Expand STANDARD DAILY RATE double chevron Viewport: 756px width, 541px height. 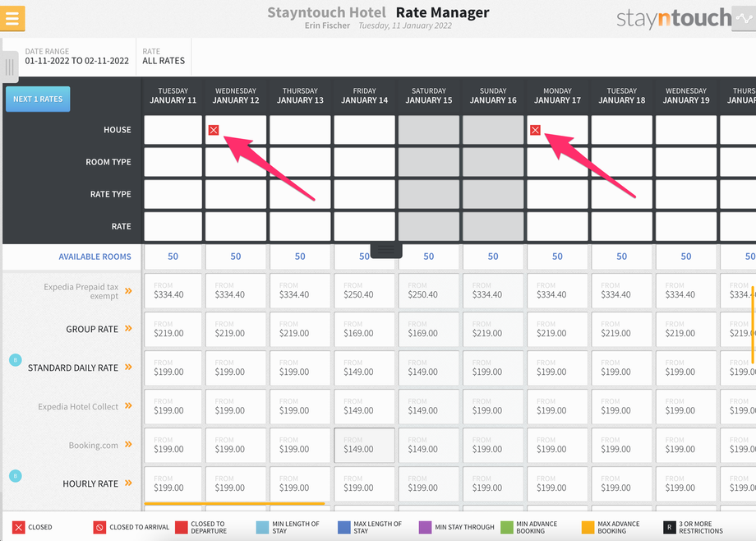pos(128,367)
